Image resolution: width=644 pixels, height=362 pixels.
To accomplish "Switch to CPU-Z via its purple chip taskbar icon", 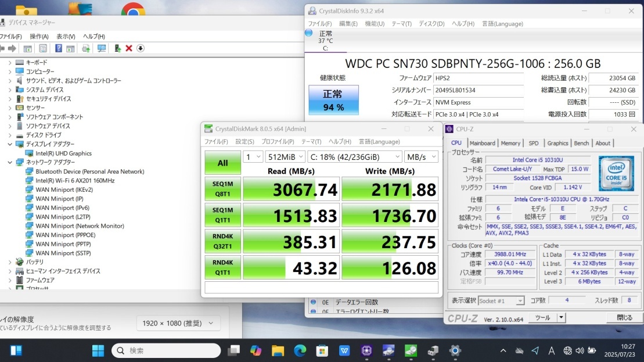I will (366, 350).
